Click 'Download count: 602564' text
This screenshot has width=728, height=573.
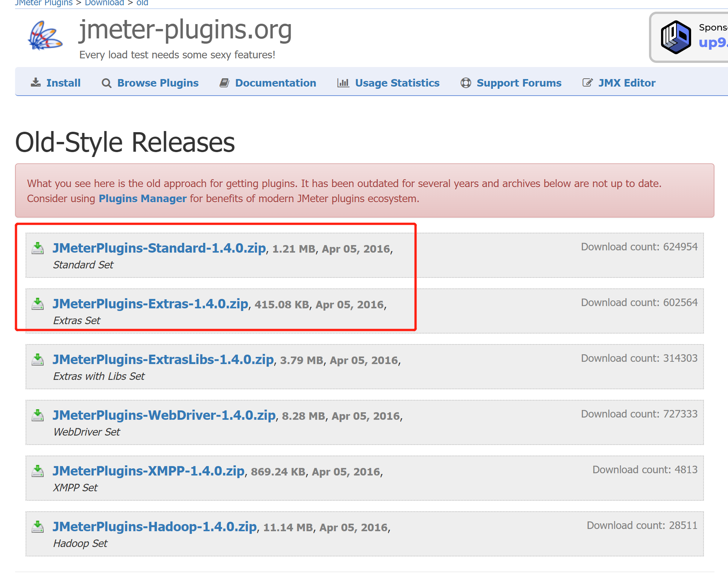tap(639, 302)
